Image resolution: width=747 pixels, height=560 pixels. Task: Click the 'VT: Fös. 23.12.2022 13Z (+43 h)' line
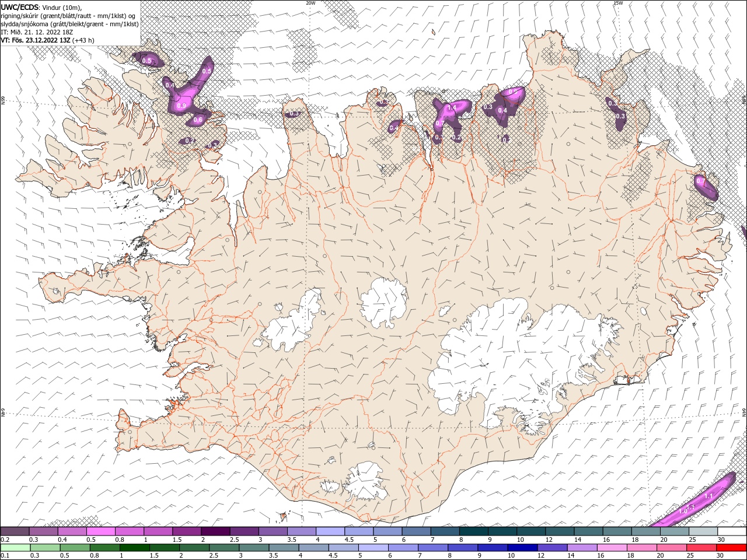(x=47, y=40)
